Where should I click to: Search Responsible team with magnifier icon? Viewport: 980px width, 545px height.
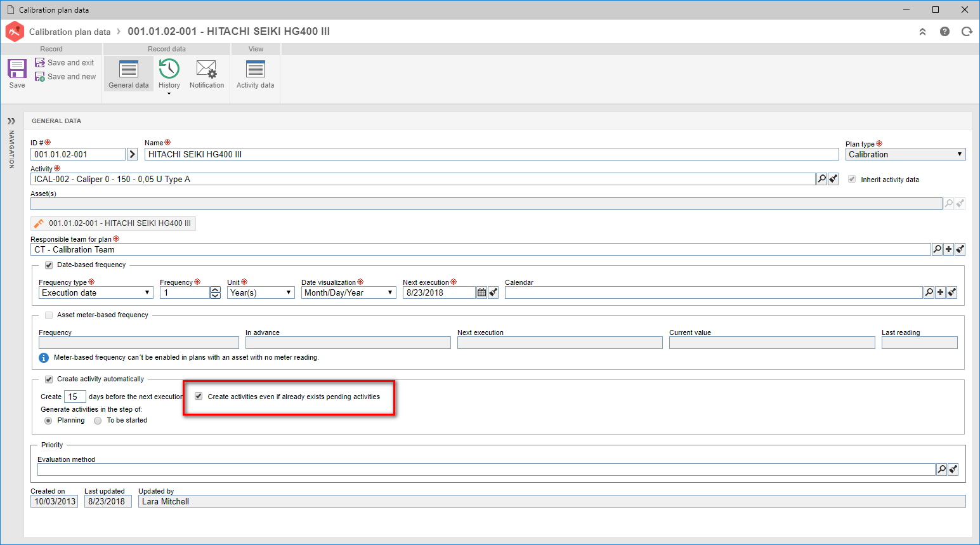937,249
